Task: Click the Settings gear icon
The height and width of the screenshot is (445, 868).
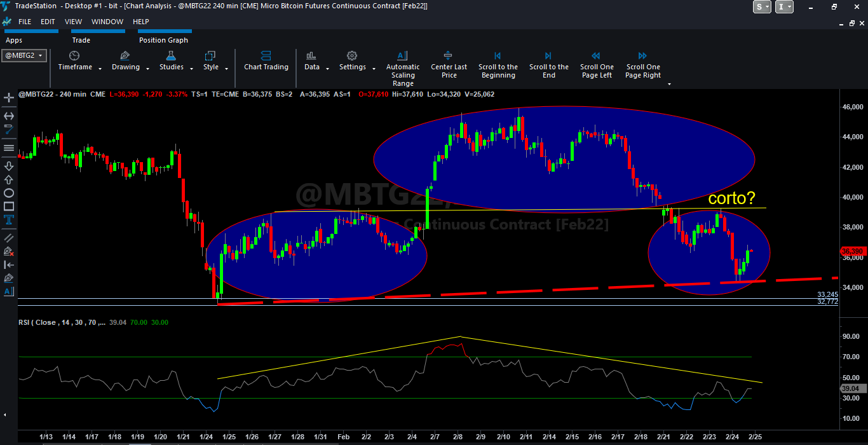Action: tap(352, 56)
